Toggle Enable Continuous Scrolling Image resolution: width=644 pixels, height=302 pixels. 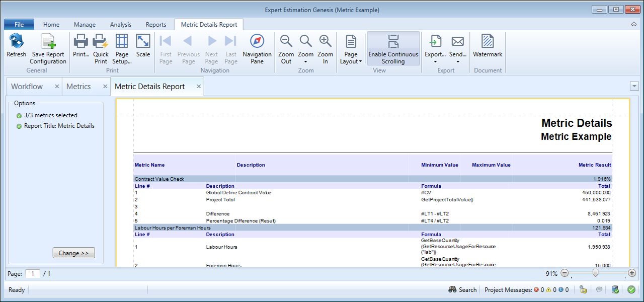pos(393,49)
